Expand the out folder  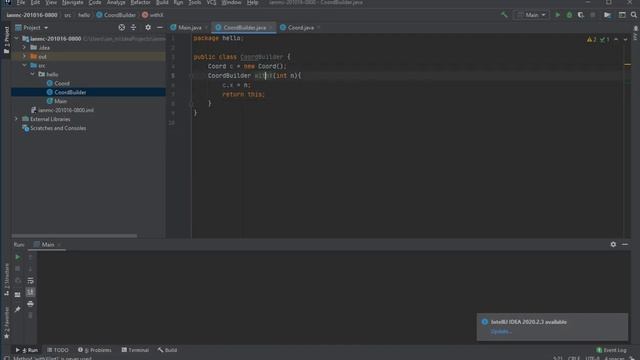click(24, 56)
